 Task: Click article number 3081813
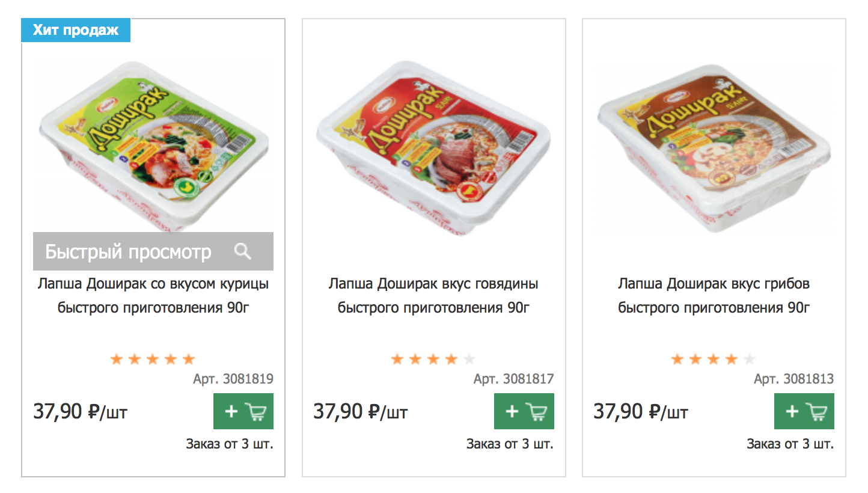[793, 379]
